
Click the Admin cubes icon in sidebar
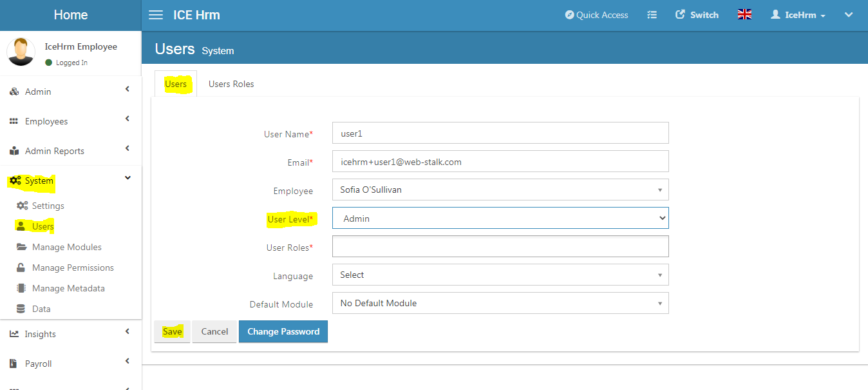pyautogui.click(x=14, y=92)
